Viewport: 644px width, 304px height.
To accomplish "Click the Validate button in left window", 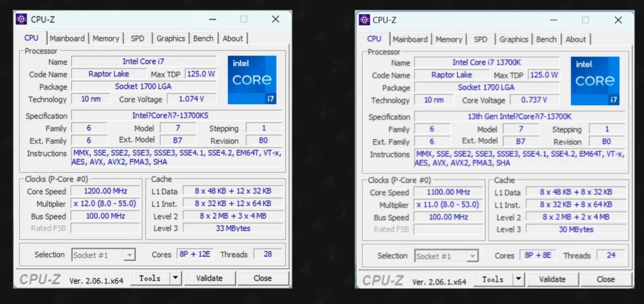I will [210, 278].
